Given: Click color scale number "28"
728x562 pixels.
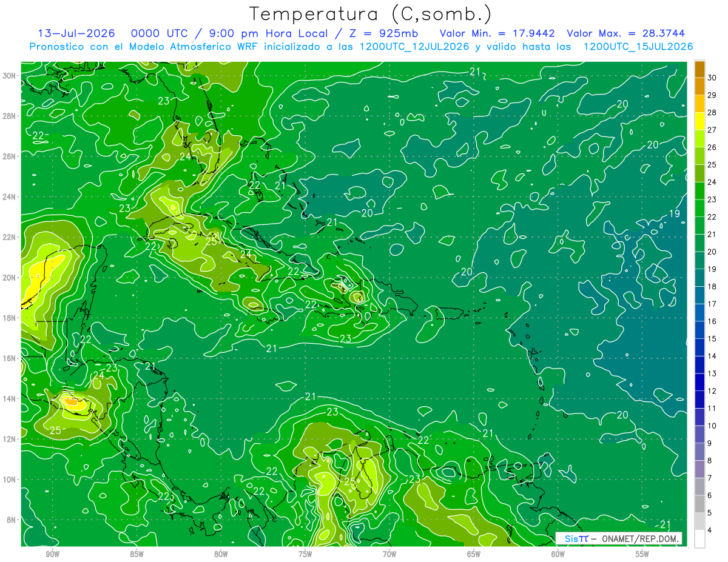Looking at the screenshot, I should click(x=712, y=112).
